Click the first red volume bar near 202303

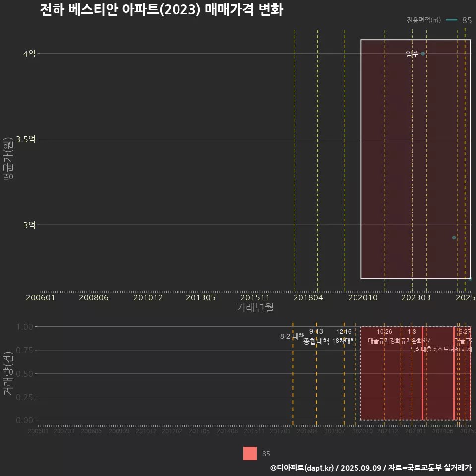[x=422, y=373]
